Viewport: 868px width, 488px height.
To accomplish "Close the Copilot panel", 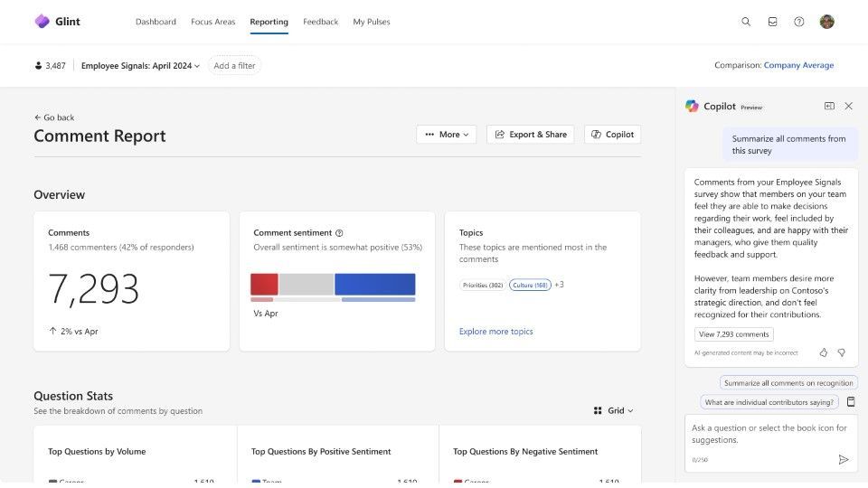I will pos(848,107).
